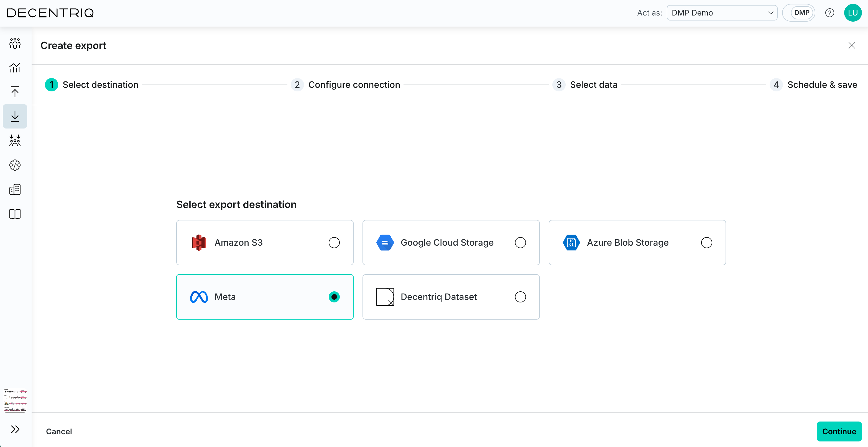Viewport: 868px width, 447px height.
Task: Click the Azure Blob Storage logo icon
Action: pyautogui.click(x=571, y=243)
